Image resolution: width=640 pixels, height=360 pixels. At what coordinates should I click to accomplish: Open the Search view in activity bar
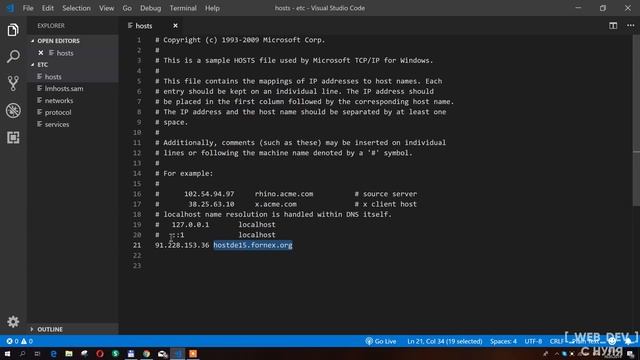click(x=13, y=56)
